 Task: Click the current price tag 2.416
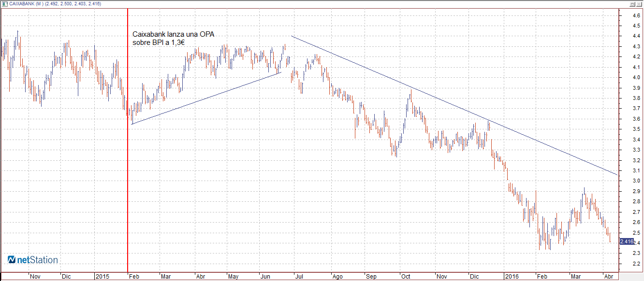(627, 241)
